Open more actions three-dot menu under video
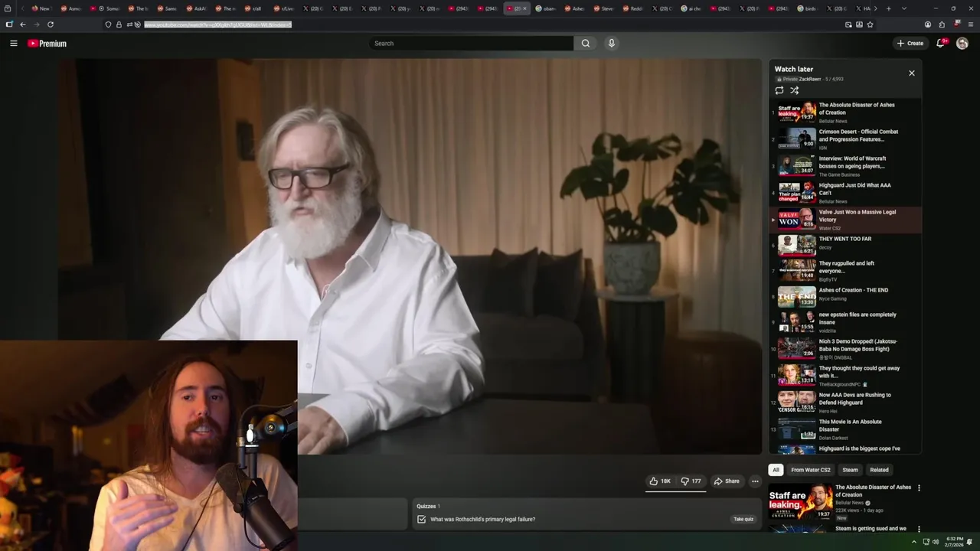This screenshot has width=980, height=551. [x=755, y=481]
